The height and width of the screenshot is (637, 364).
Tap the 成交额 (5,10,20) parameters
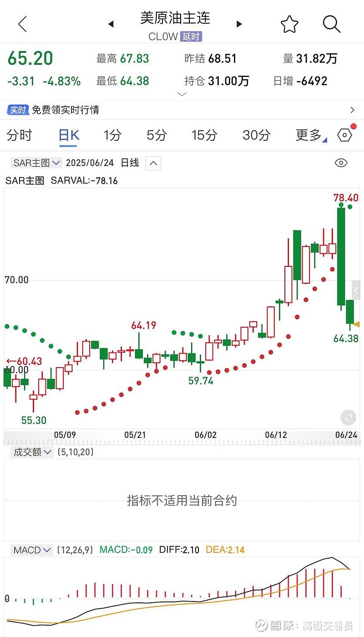tap(75, 452)
